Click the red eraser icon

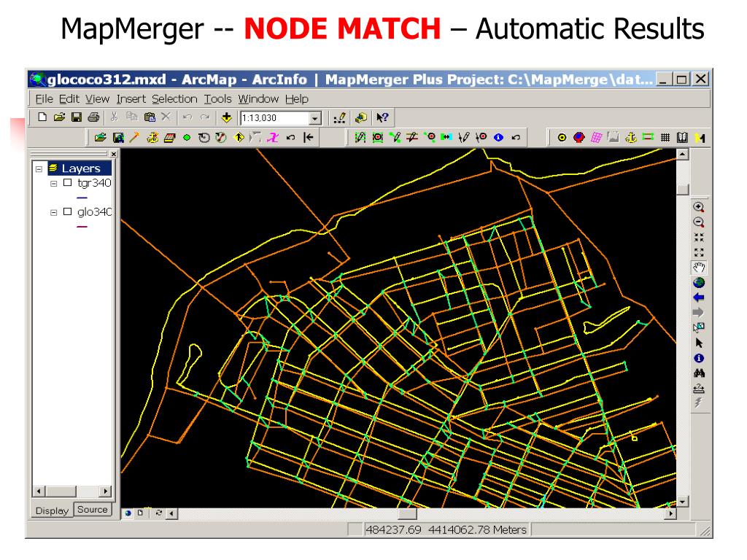point(169,138)
